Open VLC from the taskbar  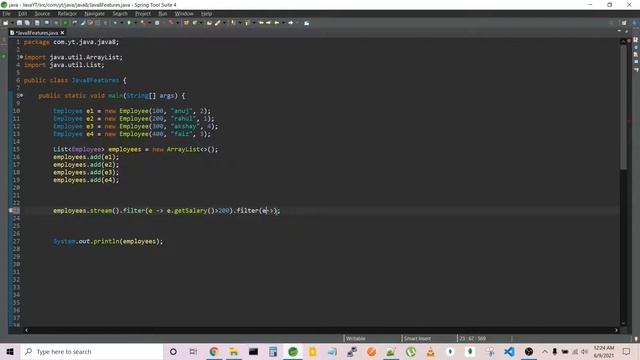click(x=431, y=351)
